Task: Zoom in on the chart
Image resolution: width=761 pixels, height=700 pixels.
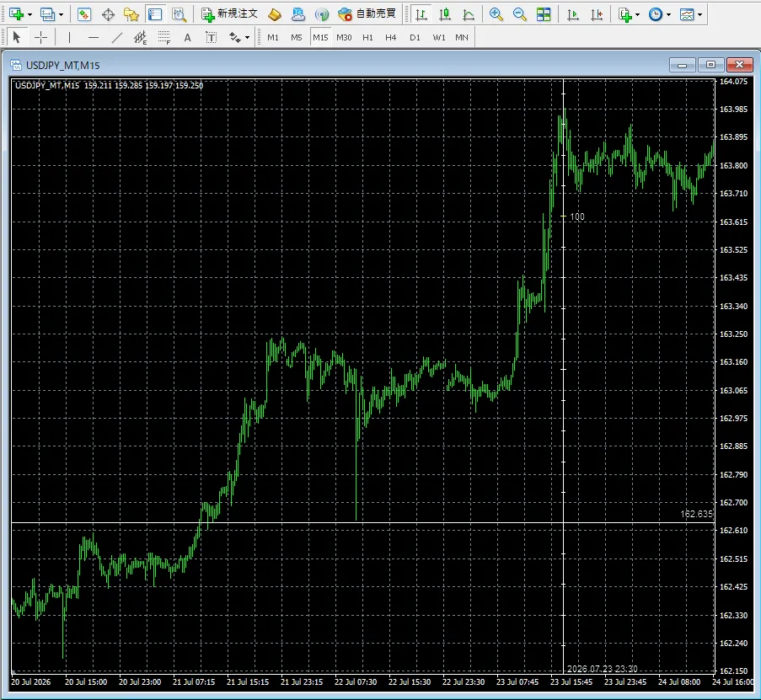Action: coord(496,14)
